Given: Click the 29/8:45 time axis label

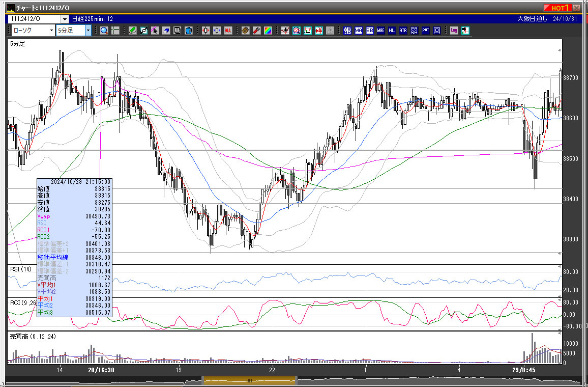Looking at the screenshot, I should coord(524,370).
